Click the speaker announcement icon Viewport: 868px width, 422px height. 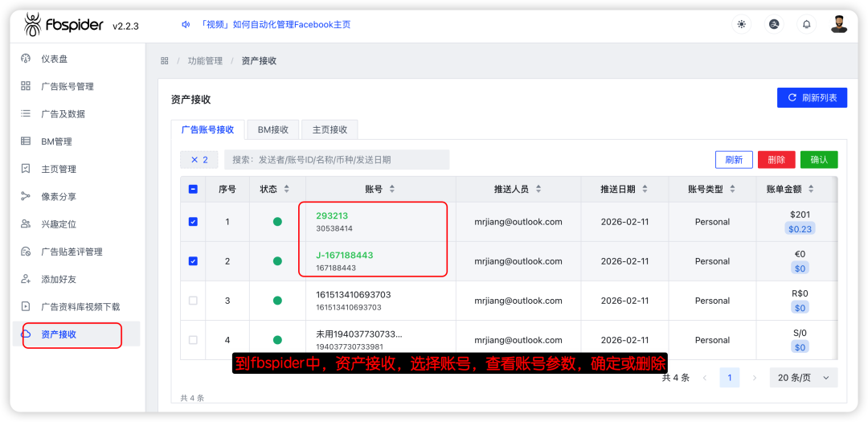tap(186, 24)
